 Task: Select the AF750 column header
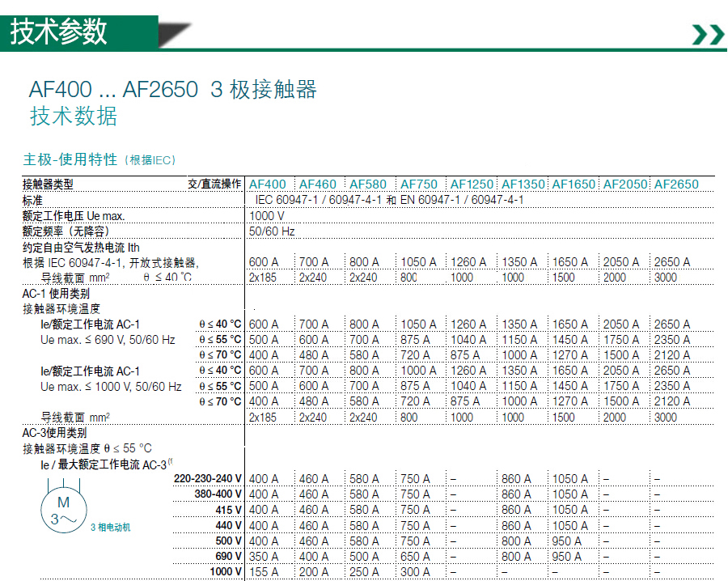point(418,184)
